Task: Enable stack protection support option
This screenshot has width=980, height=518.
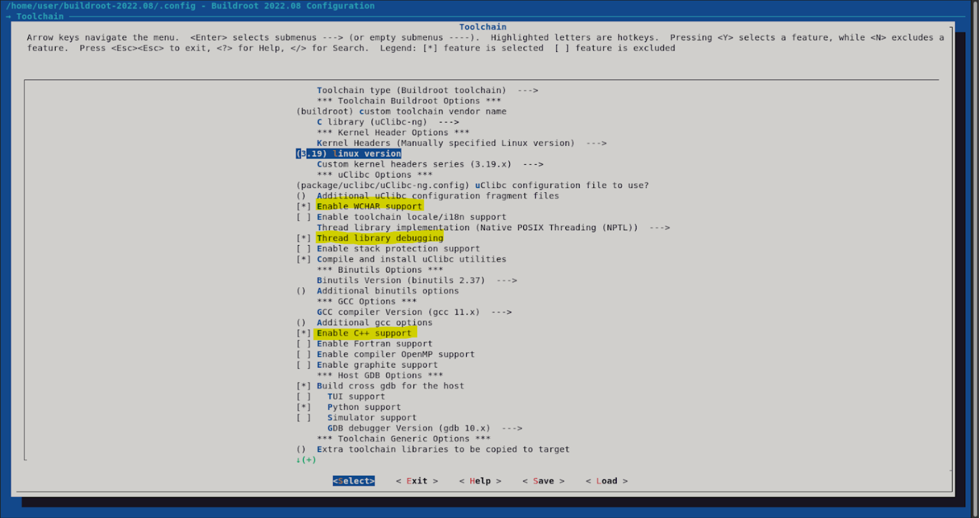Action: click(x=398, y=249)
